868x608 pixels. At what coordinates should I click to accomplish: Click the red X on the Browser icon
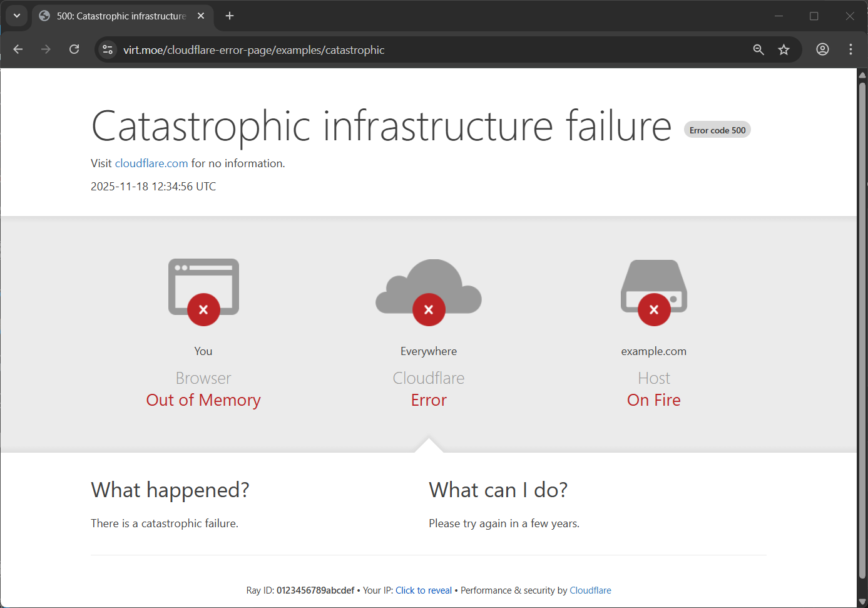(x=203, y=309)
